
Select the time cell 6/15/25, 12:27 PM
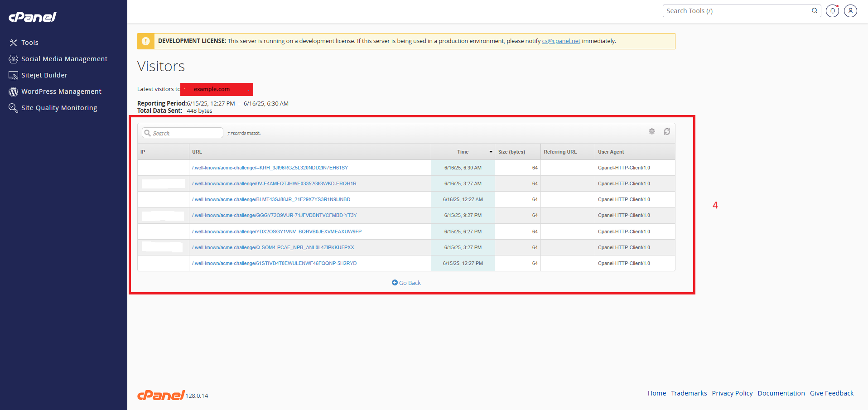(x=463, y=263)
